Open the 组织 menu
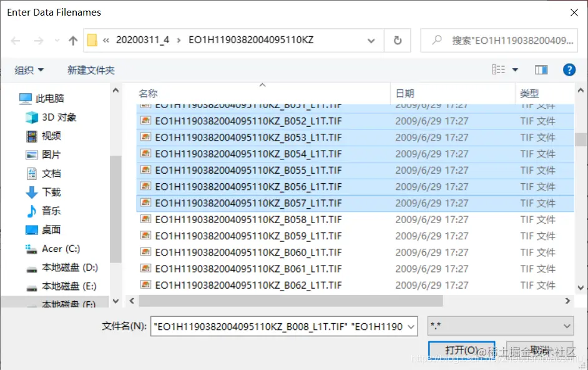 29,70
